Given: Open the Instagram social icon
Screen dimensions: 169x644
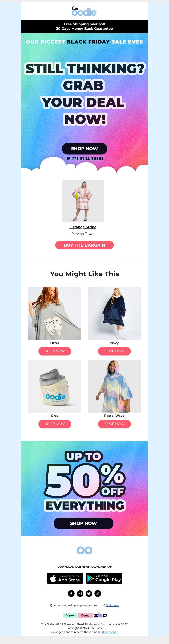Looking at the screenshot, I should tap(80, 593).
